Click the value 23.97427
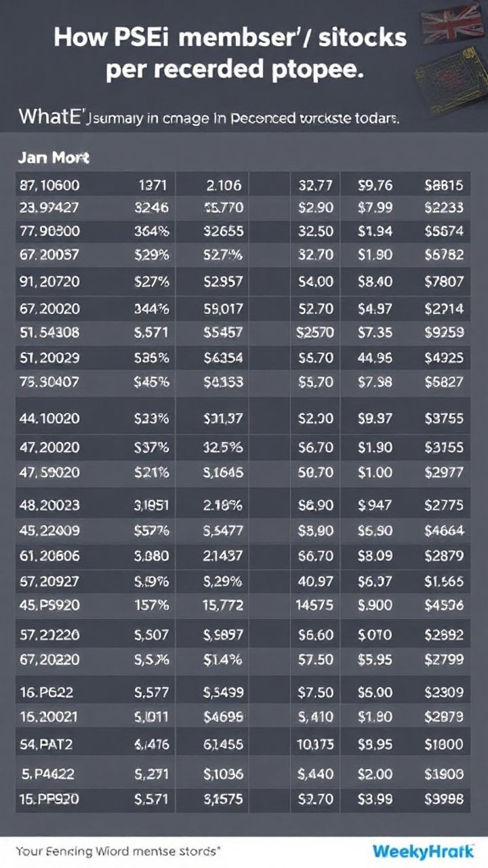This screenshot has width=488, height=868. click(x=49, y=208)
